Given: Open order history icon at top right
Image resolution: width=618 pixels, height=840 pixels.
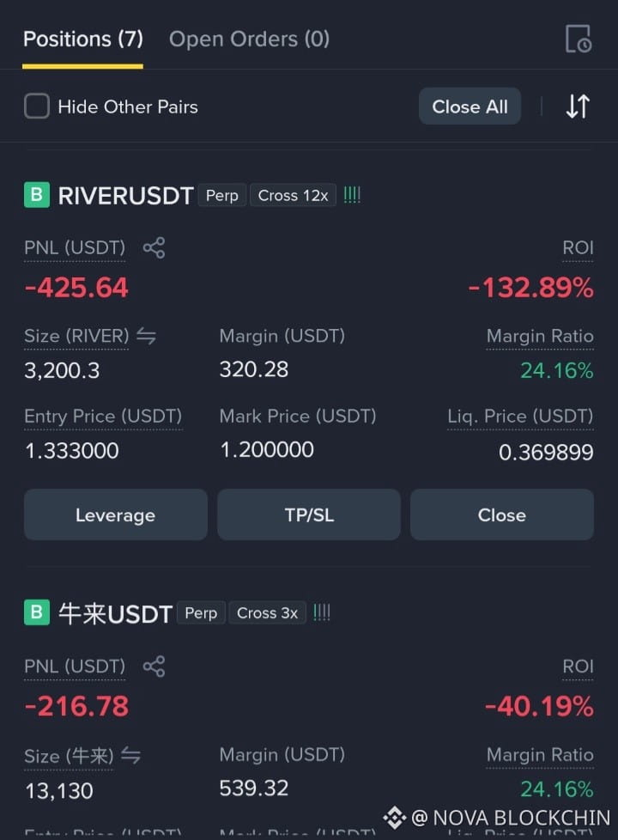Looking at the screenshot, I should (579, 39).
